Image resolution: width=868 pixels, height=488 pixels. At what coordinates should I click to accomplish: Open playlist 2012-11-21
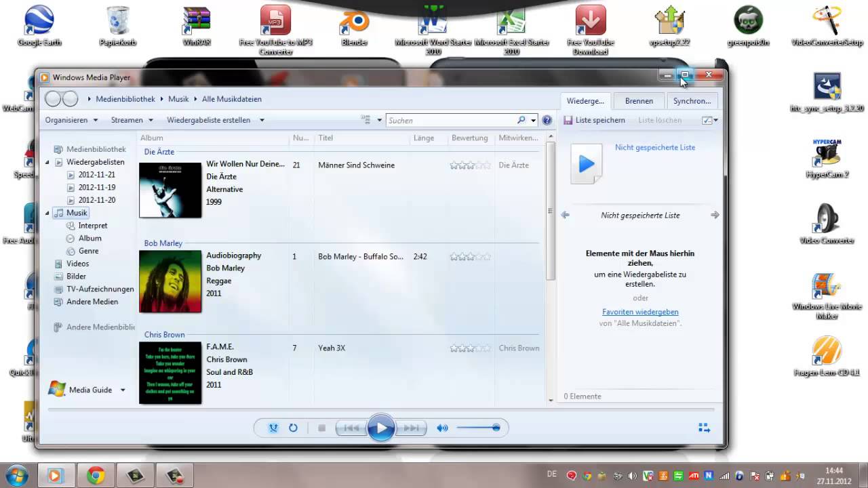click(x=96, y=175)
